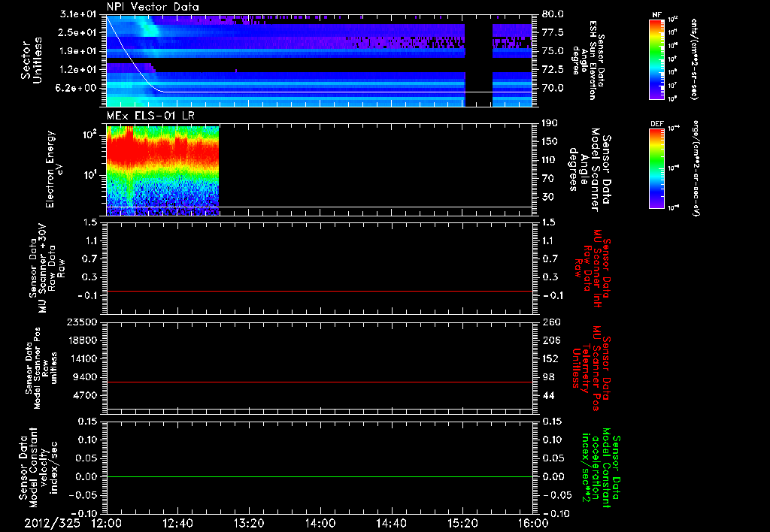770x532 pixels.
Task: Select the red "MU Scanner Pos Telemetry" title
Action: tap(591, 368)
